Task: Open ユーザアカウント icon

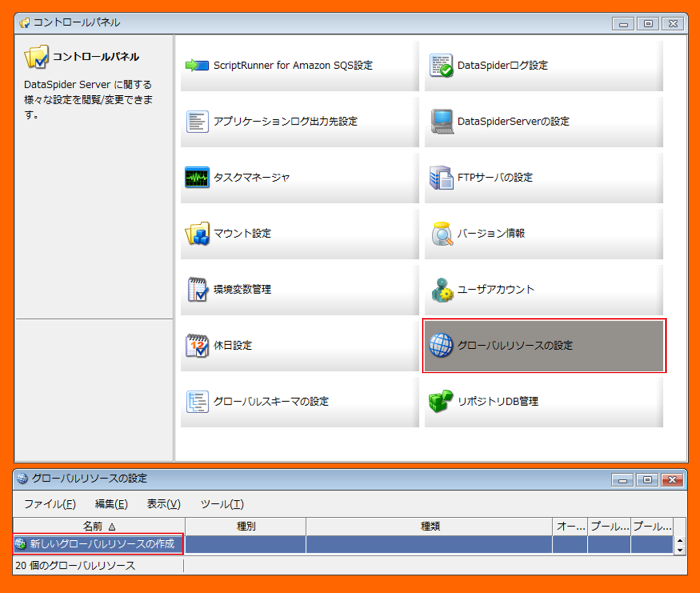Action: point(442,289)
